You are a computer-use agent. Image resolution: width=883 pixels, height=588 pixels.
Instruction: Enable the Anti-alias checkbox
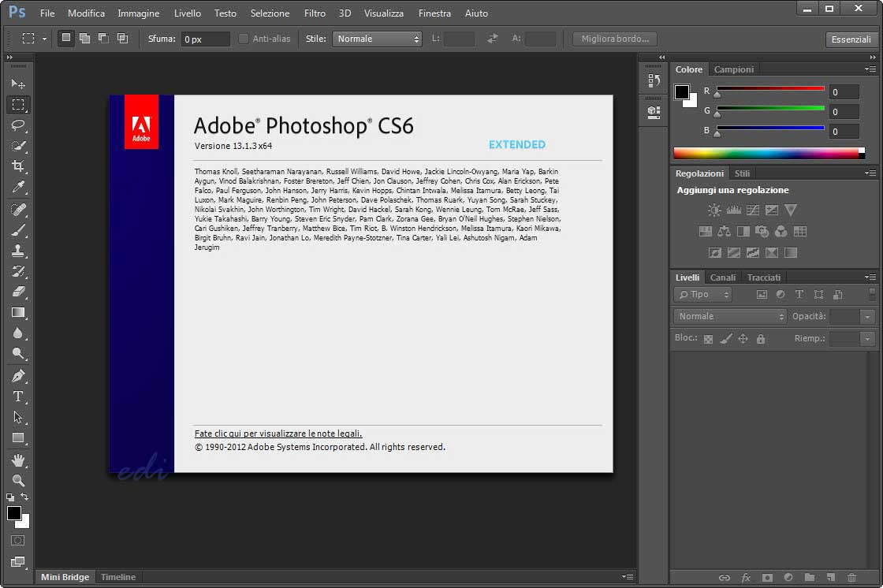[244, 39]
